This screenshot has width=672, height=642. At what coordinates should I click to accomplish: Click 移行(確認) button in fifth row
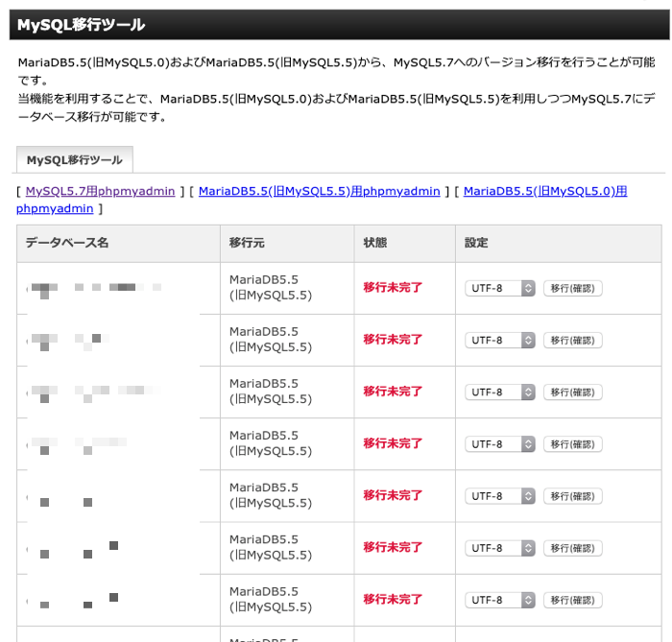click(572, 496)
